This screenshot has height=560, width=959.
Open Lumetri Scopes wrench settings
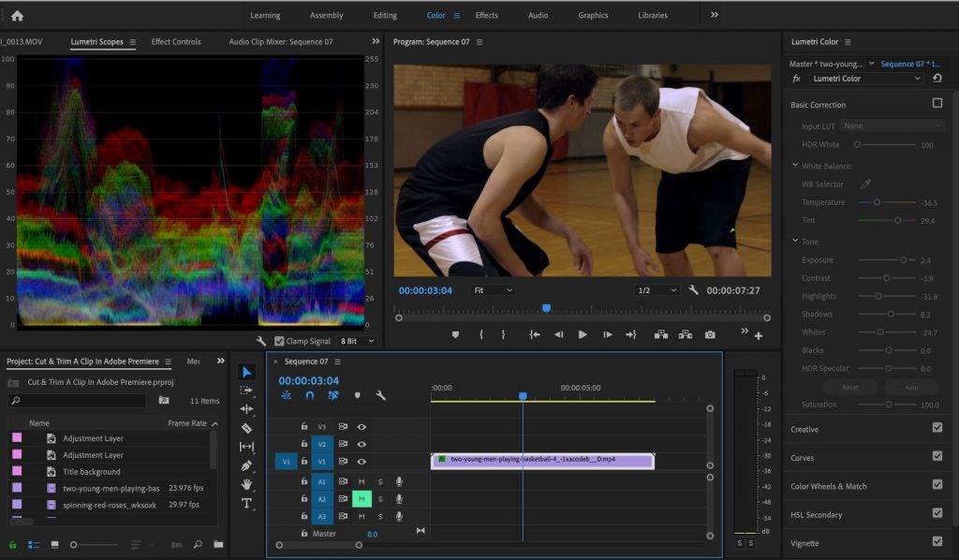pyautogui.click(x=261, y=341)
